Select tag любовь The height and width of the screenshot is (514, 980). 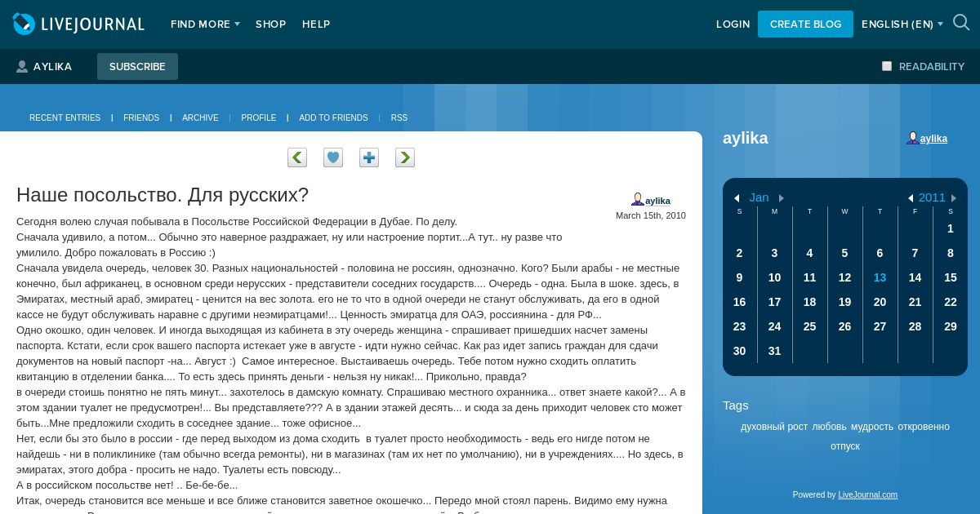tap(829, 427)
